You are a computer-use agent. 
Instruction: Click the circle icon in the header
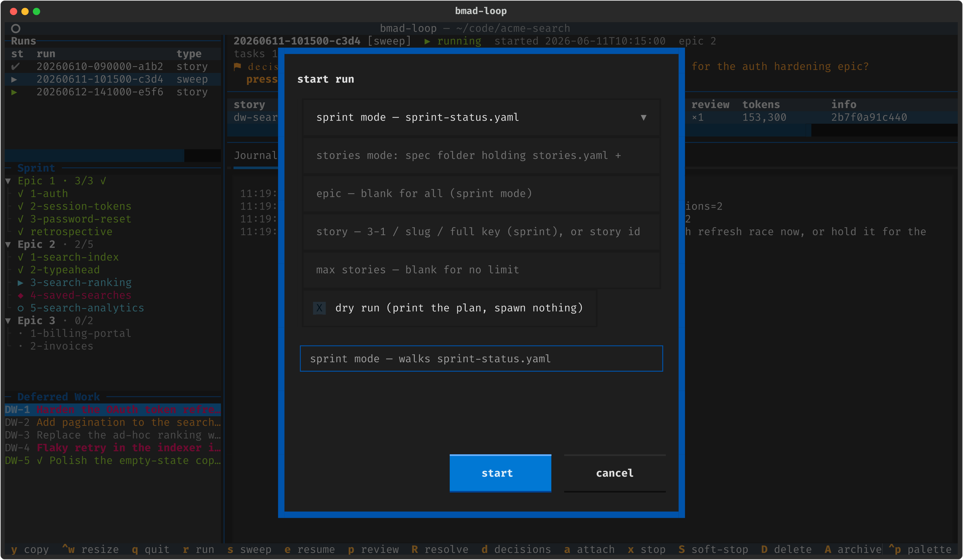click(x=16, y=29)
